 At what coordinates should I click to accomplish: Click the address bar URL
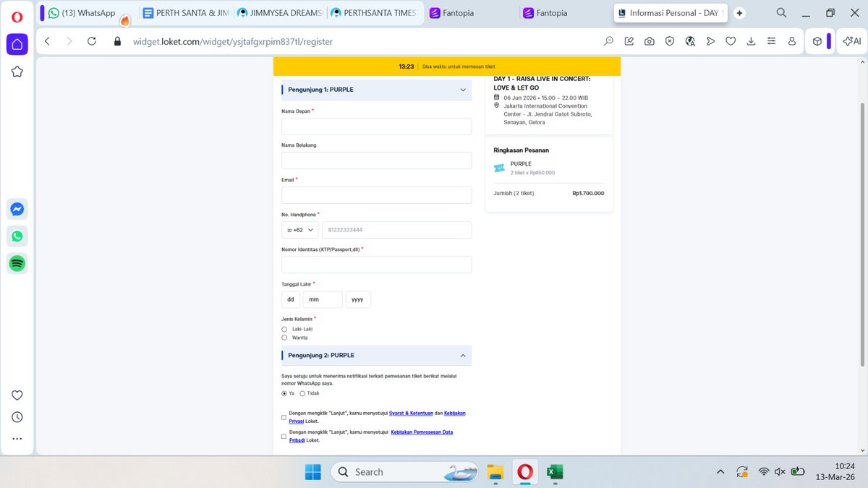(233, 41)
